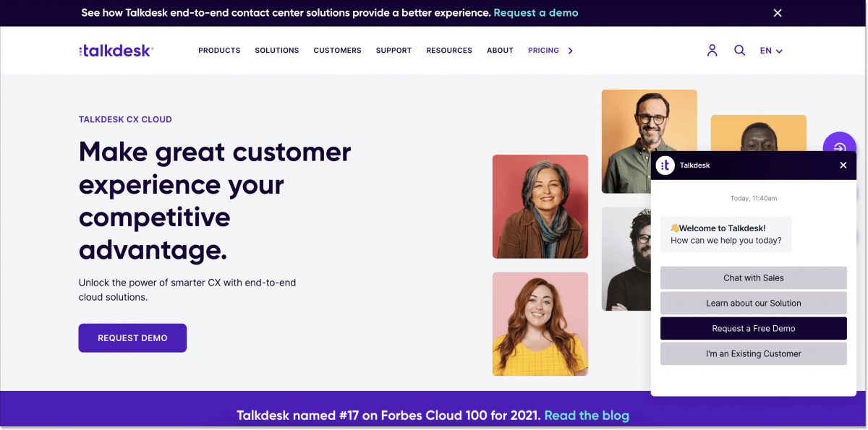The width and height of the screenshot is (868, 430).
Task: Click the arrow chevron next to PRICING
Action: (570, 51)
